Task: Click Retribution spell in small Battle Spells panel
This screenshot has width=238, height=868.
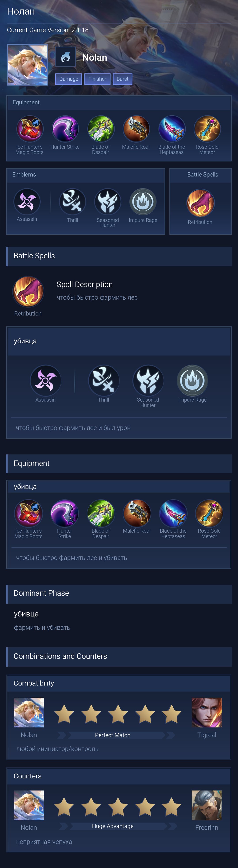Action: point(200,203)
